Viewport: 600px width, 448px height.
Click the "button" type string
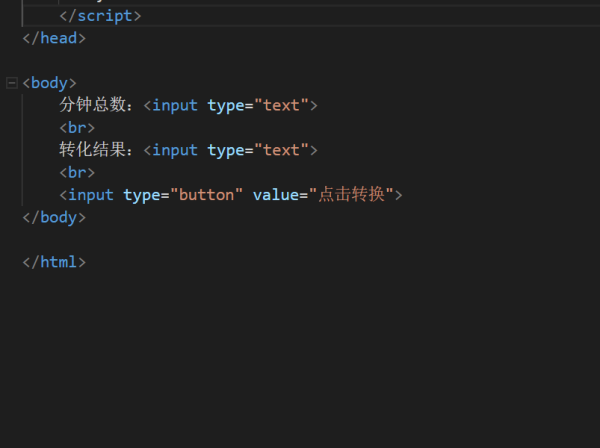(x=206, y=195)
